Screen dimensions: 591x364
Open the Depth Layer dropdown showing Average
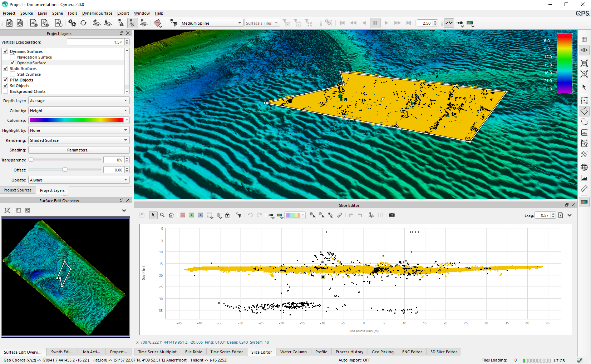pos(79,101)
